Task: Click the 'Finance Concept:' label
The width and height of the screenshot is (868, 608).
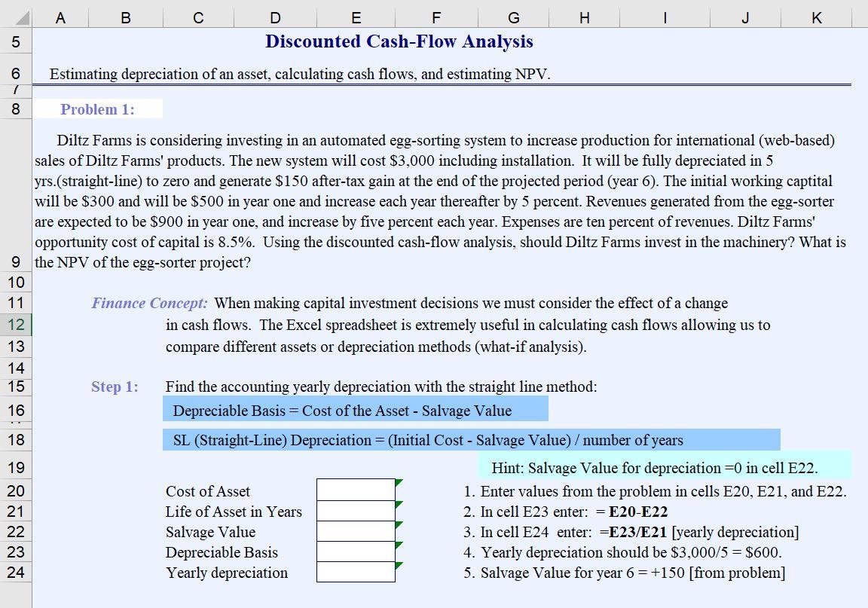Action: point(149,304)
